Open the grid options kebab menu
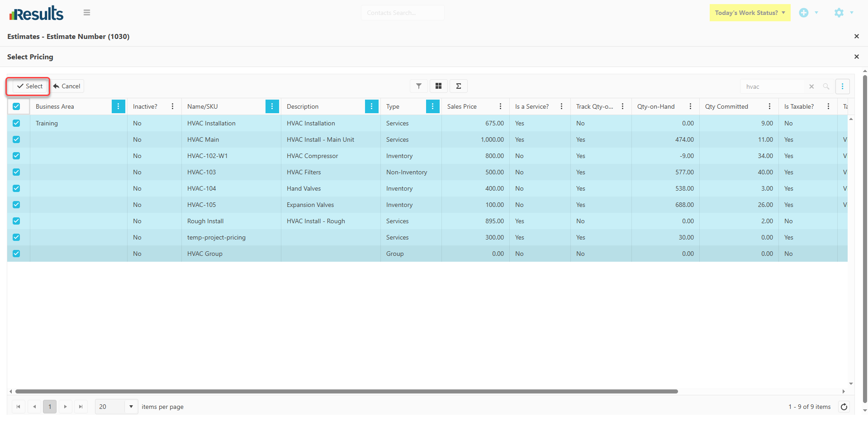868x427 pixels. 842,86
